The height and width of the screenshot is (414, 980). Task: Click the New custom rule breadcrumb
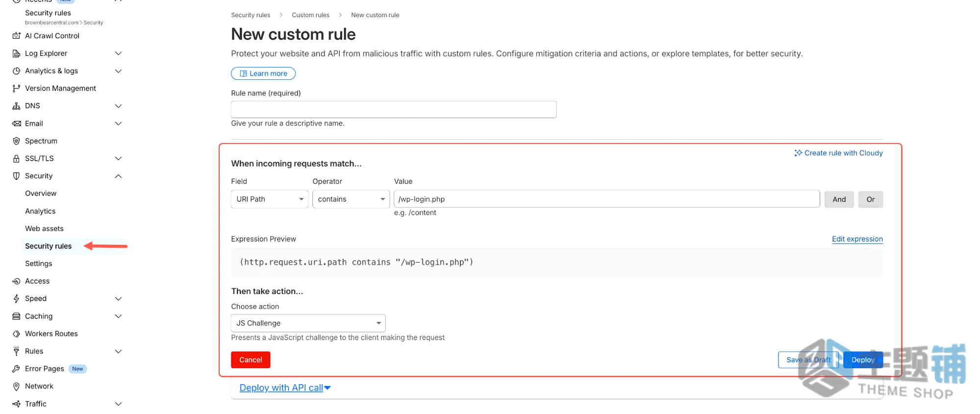(375, 15)
